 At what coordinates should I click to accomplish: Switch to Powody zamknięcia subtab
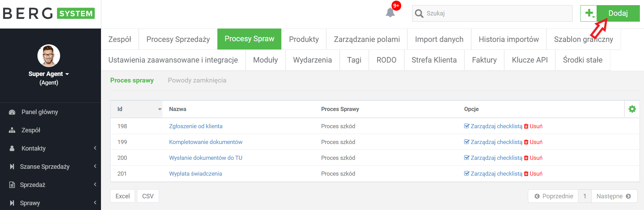(197, 80)
